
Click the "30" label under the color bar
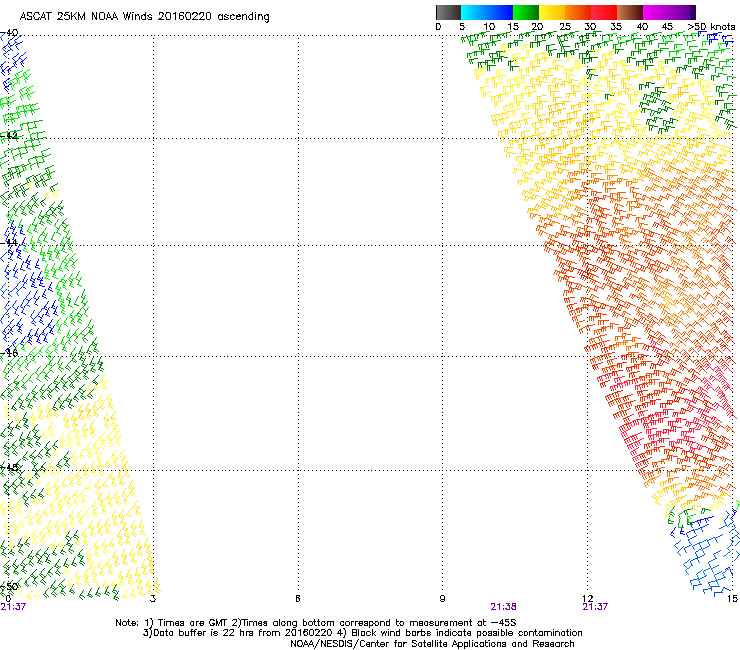590,27
